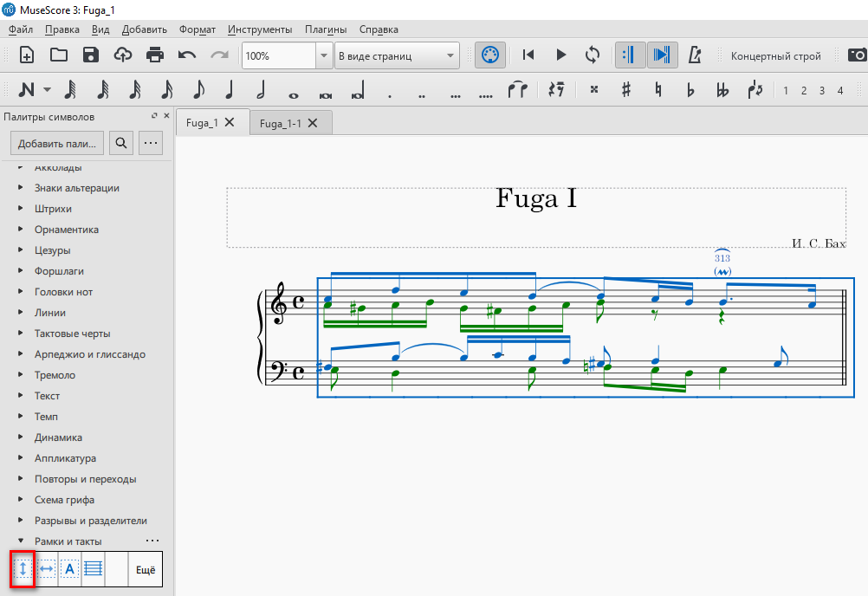Insert vertical frame from palette

(23, 568)
